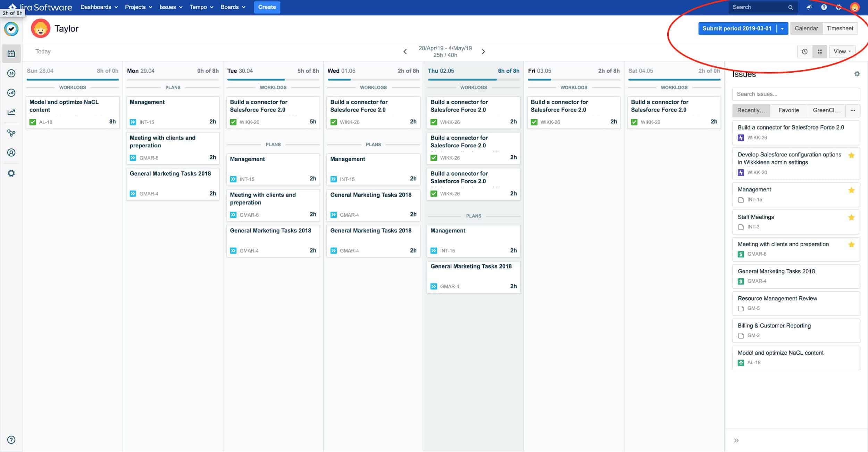Viewport: 868px width, 452px height.
Task: Open the account profile icon in the sidebar
Action: click(11, 152)
